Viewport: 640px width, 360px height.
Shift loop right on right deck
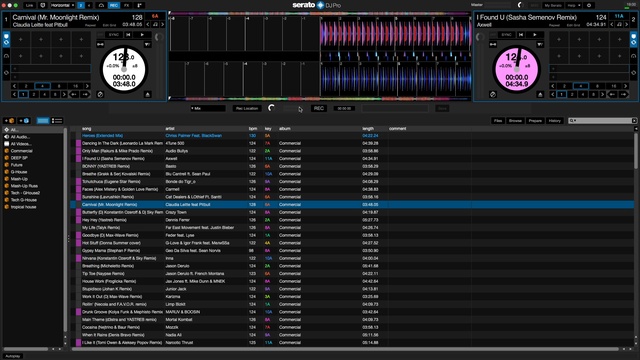623,94
